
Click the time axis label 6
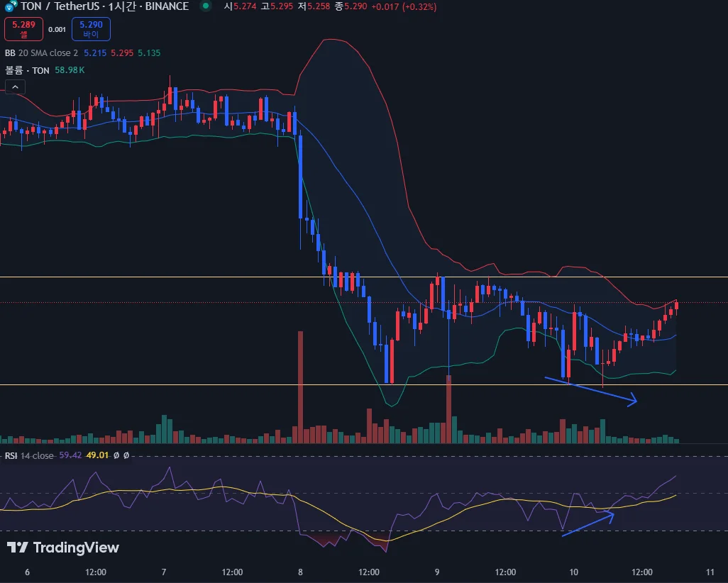click(x=28, y=572)
